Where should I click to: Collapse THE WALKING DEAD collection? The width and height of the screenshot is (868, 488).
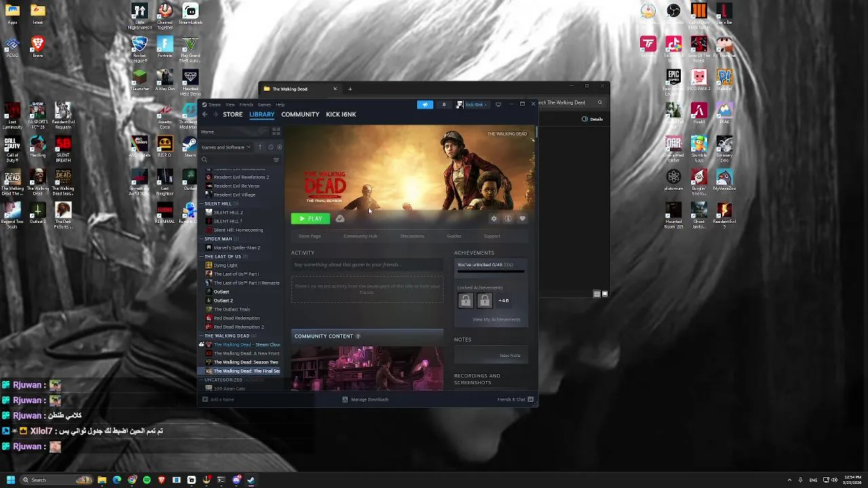[201, 335]
